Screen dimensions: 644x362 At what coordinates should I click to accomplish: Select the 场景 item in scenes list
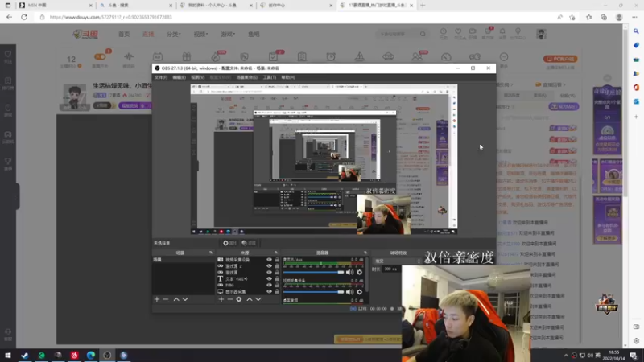click(184, 260)
